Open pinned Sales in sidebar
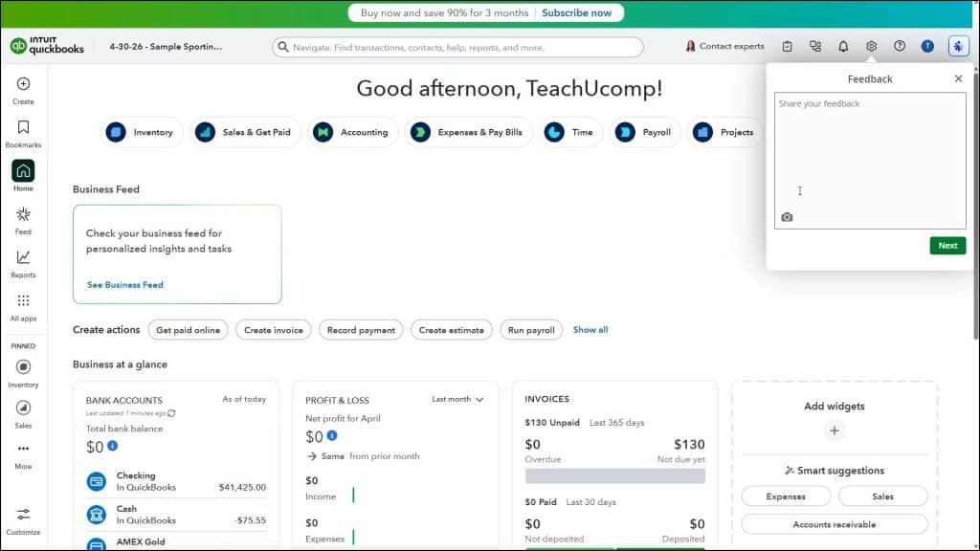Screen dimensions: 980x551 click(x=23, y=414)
